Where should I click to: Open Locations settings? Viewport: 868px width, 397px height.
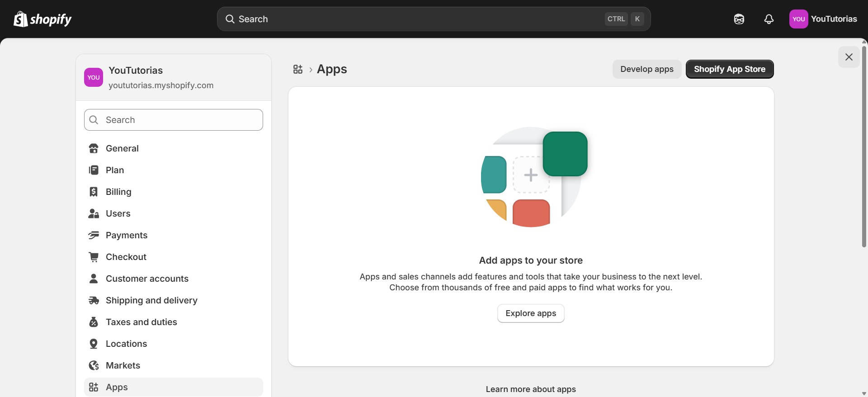174,344
